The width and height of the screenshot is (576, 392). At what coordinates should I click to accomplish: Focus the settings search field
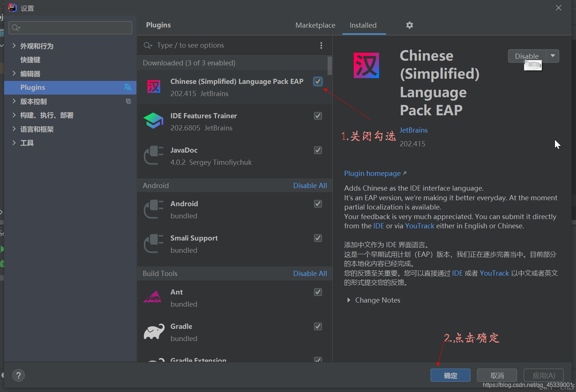pos(70,28)
